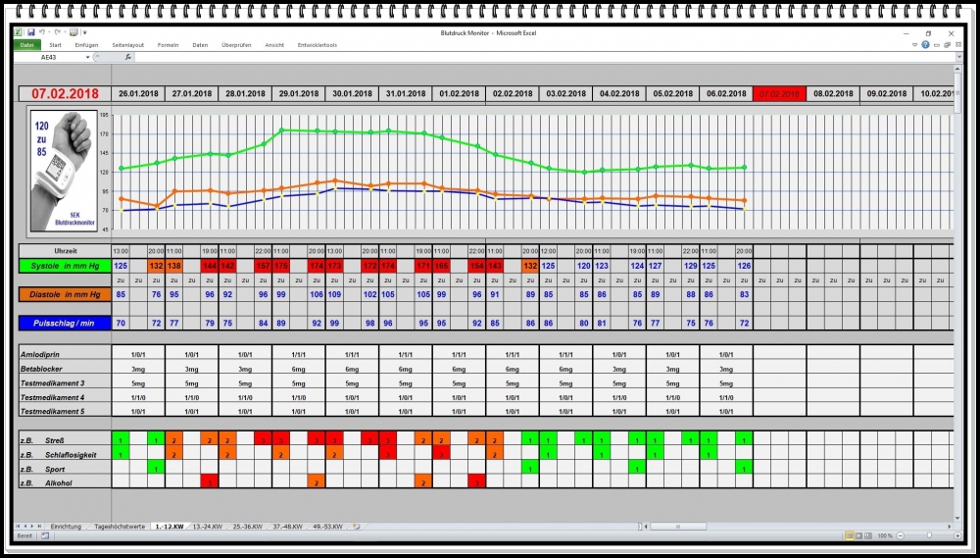Click the Save icon in quick access toolbar
Viewport: 980px width, 558px height.
tap(31, 32)
